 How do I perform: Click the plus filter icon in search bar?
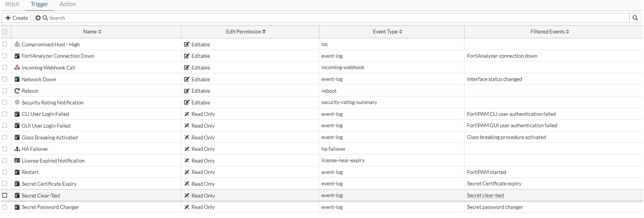click(x=38, y=18)
